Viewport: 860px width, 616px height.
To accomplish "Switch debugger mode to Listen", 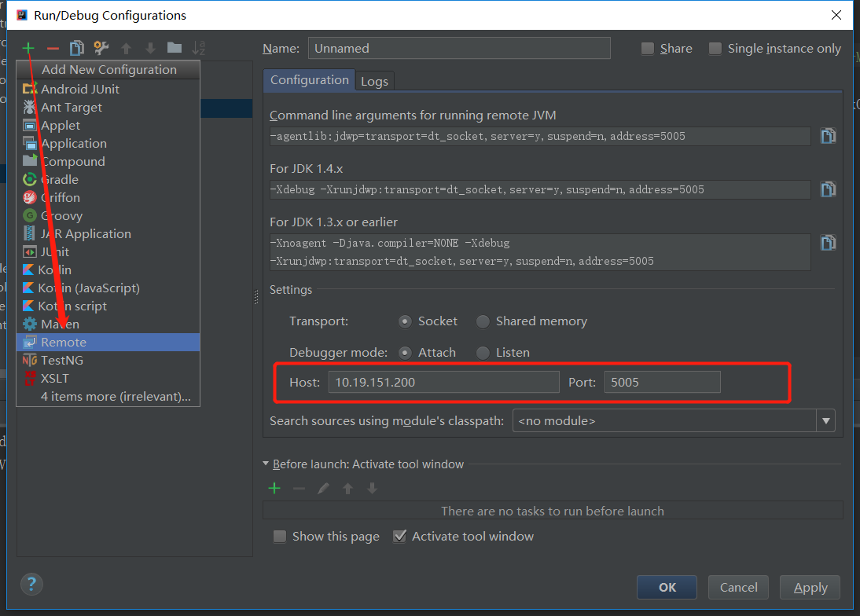I will pyautogui.click(x=482, y=353).
